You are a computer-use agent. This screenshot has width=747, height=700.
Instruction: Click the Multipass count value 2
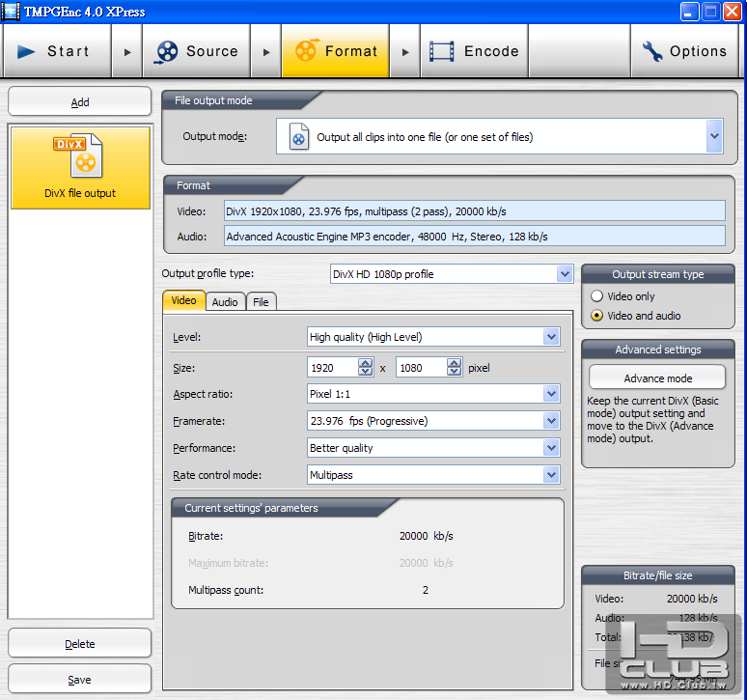coord(426,590)
